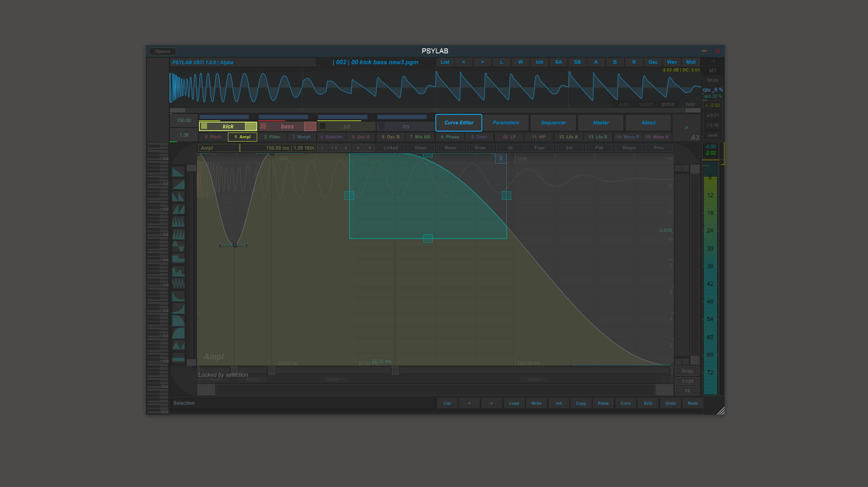Select the zigzag triangle shape preset
The image size is (868, 487).
(178, 345)
